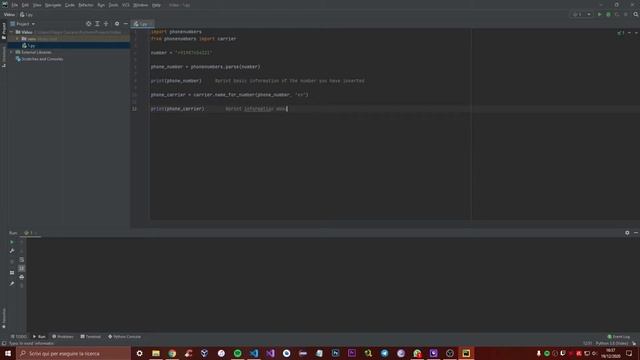
Task: Click inspections check widget in editor
Action: tap(621, 33)
